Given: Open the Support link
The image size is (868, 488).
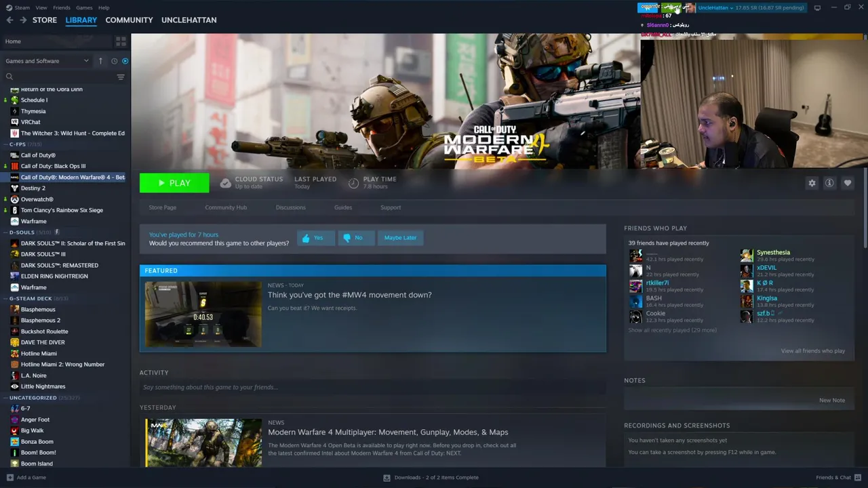Looking at the screenshot, I should (391, 207).
